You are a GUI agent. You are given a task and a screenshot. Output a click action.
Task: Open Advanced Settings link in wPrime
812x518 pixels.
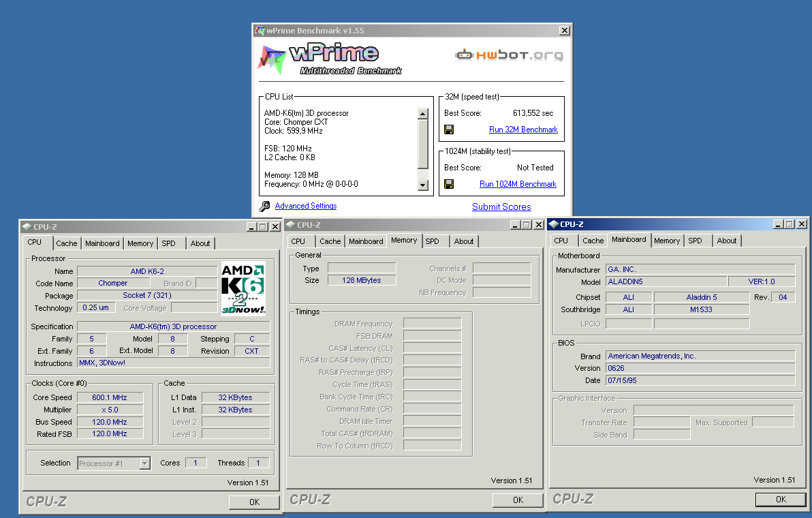tap(306, 206)
